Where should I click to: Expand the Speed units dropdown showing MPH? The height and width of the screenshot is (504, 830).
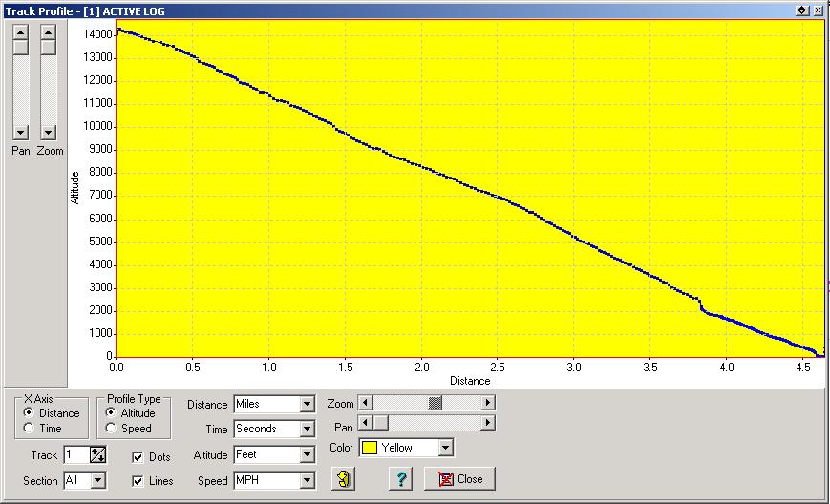coord(307,481)
